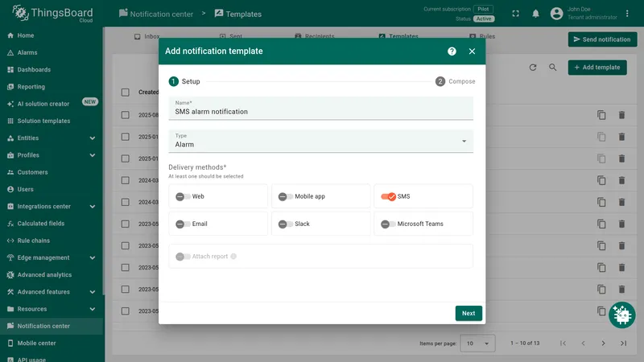Copy template in the 2025-08 row
Image resolution: width=644 pixels, height=362 pixels.
pyautogui.click(x=601, y=115)
